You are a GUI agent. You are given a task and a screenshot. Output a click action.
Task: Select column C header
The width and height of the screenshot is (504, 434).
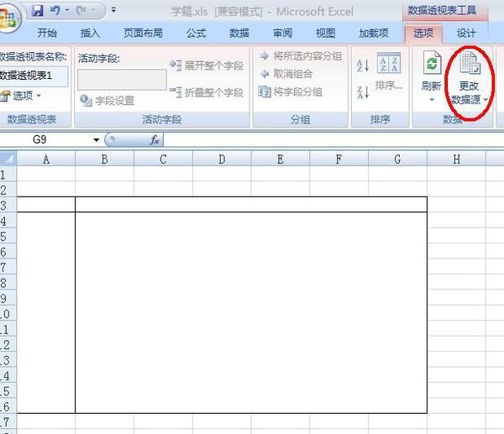coord(163,159)
